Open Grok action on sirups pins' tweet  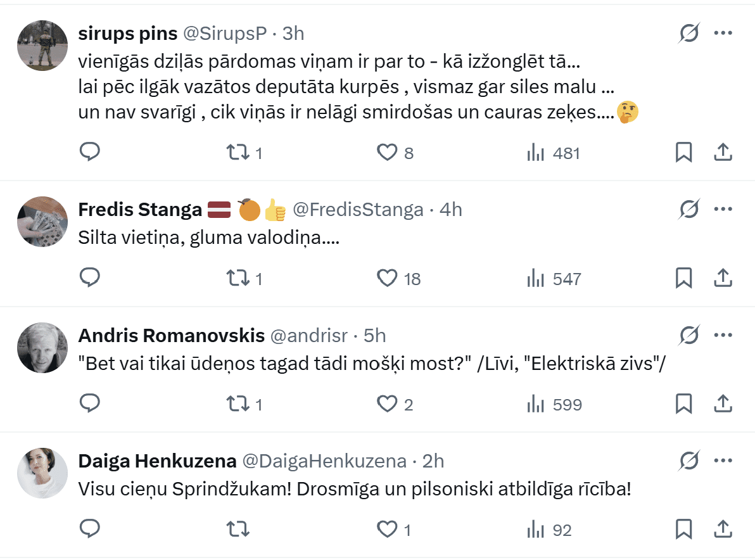point(688,33)
